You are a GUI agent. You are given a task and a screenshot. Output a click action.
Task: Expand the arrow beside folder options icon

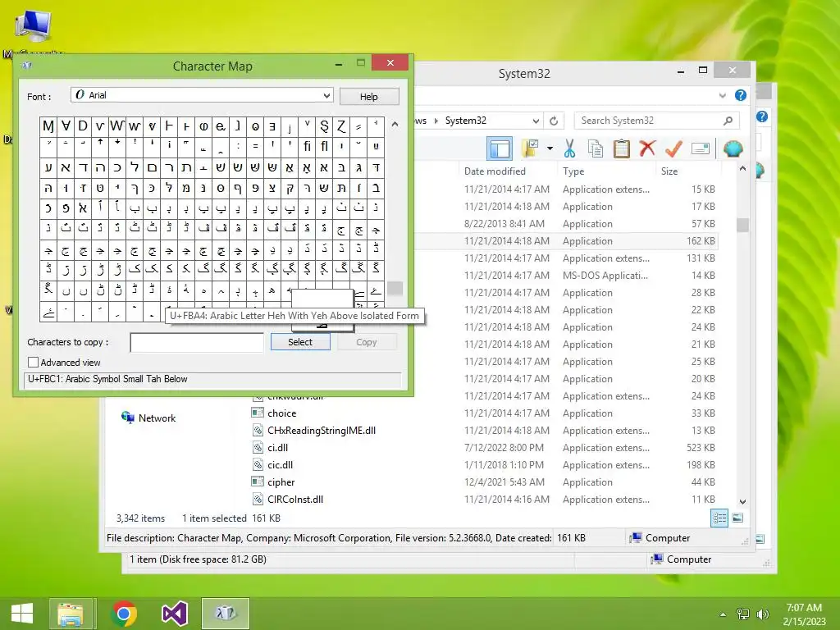pos(550,148)
